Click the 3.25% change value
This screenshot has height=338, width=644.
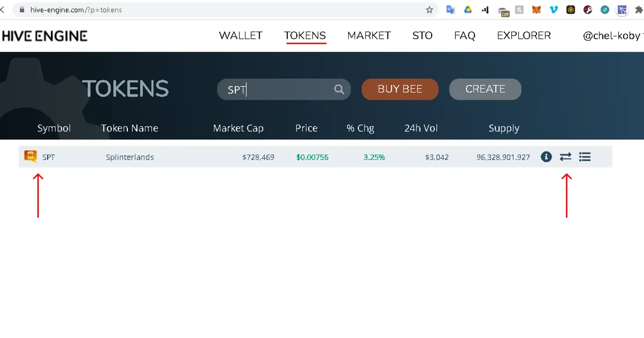(374, 157)
